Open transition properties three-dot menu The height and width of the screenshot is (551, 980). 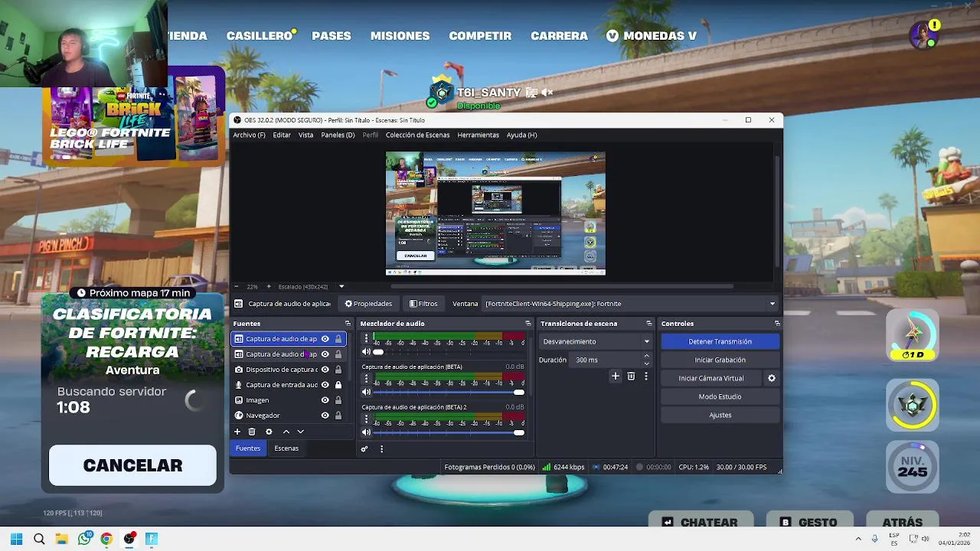646,377
